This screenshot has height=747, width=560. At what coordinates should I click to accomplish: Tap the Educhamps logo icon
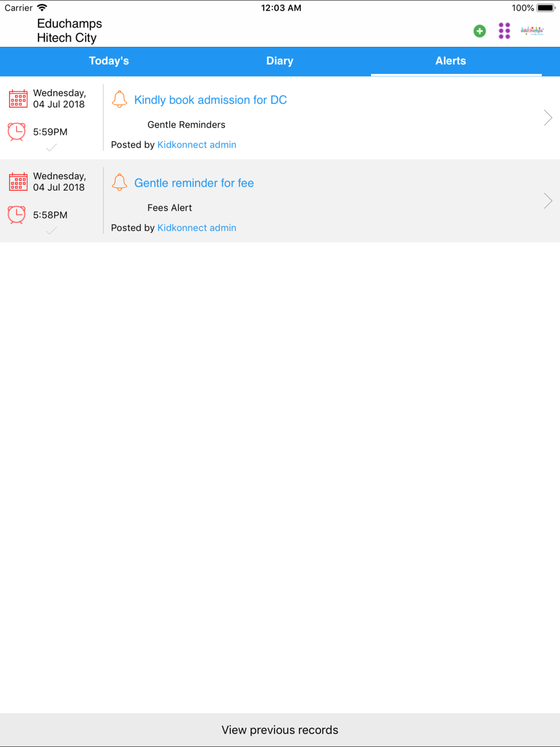click(x=532, y=31)
